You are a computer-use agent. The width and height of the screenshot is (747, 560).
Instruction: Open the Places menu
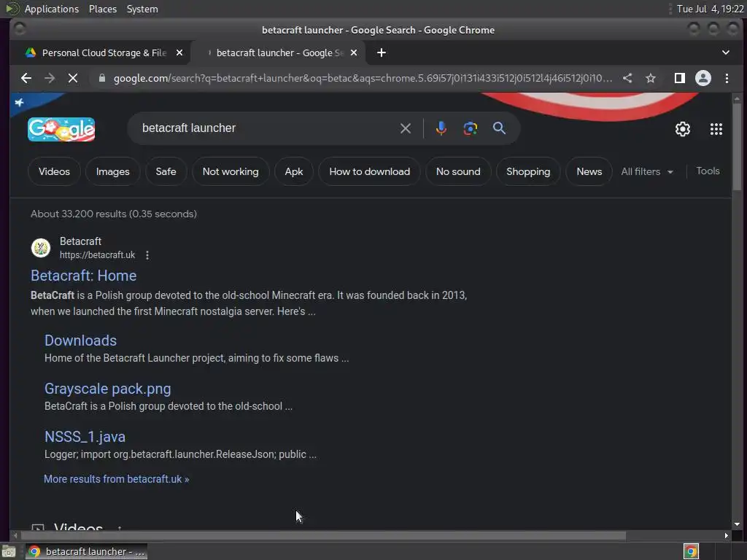[103, 9]
